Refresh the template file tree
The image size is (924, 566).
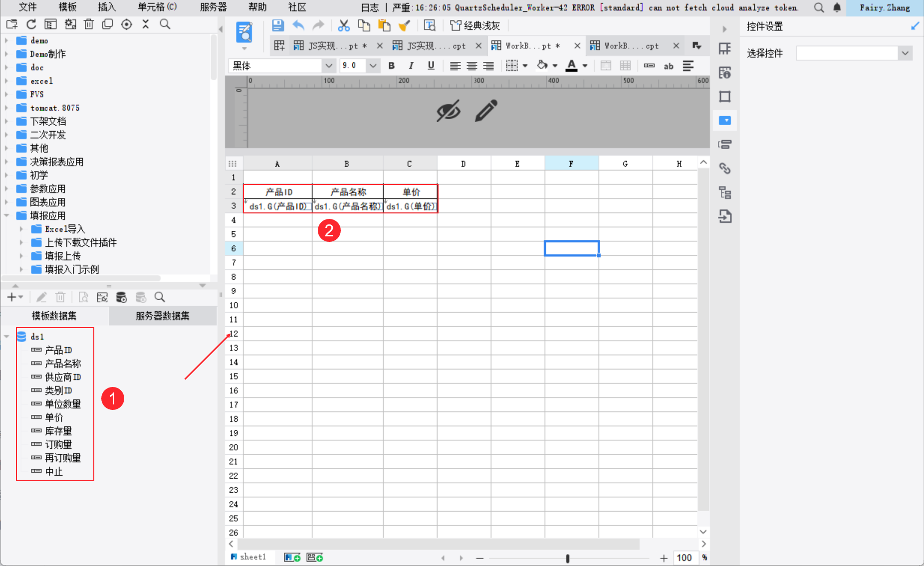tap(31, 24)
